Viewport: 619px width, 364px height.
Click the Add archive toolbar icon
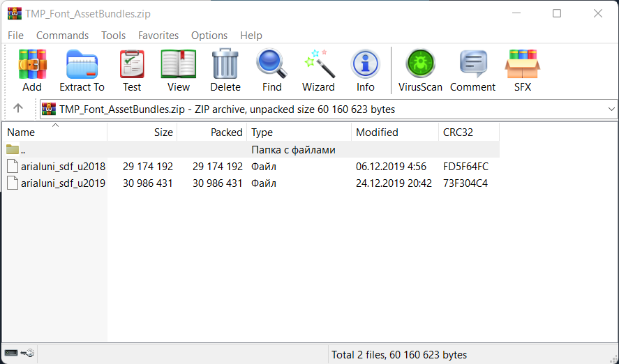tap(32, 64)
